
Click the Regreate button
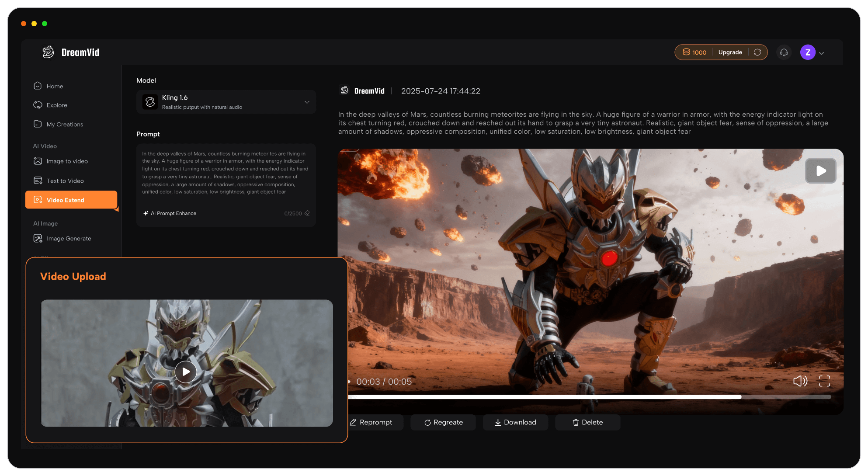(x=443, y=422)
